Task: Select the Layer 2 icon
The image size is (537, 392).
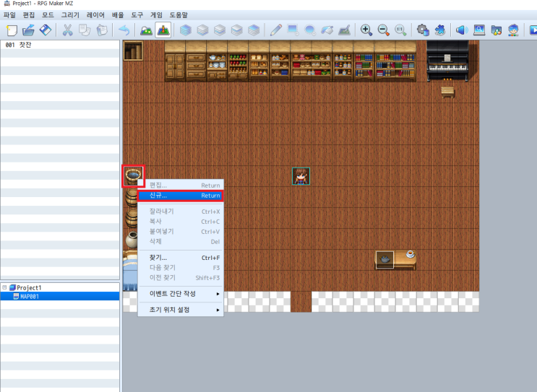Action: 220,30
